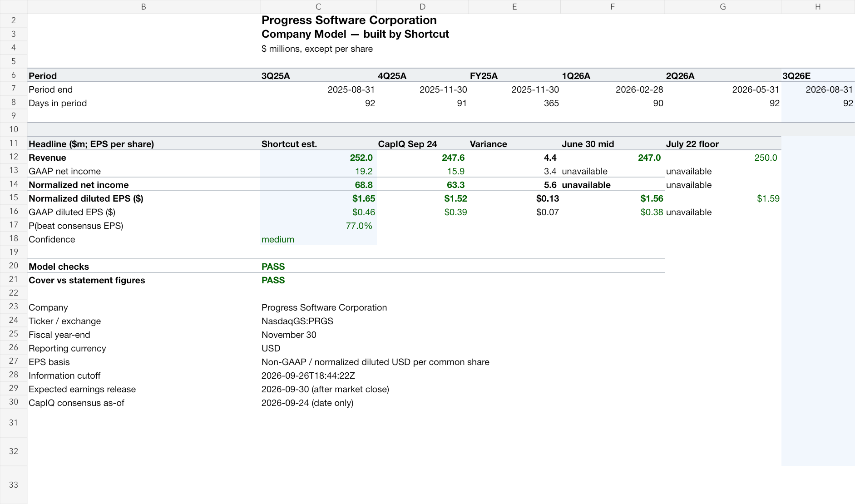Click the revenue variance 4.4

(550, 158)
